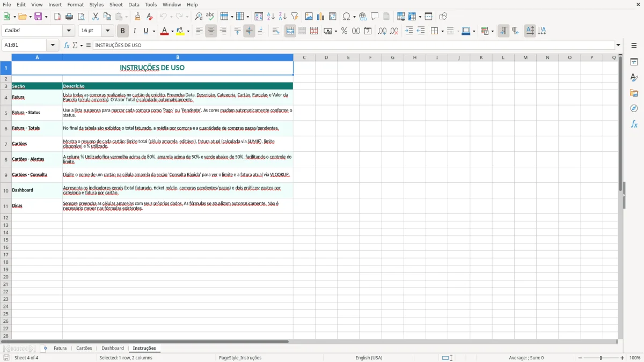
Task: Click the Sort Descending icon
Action: point(283,17)
